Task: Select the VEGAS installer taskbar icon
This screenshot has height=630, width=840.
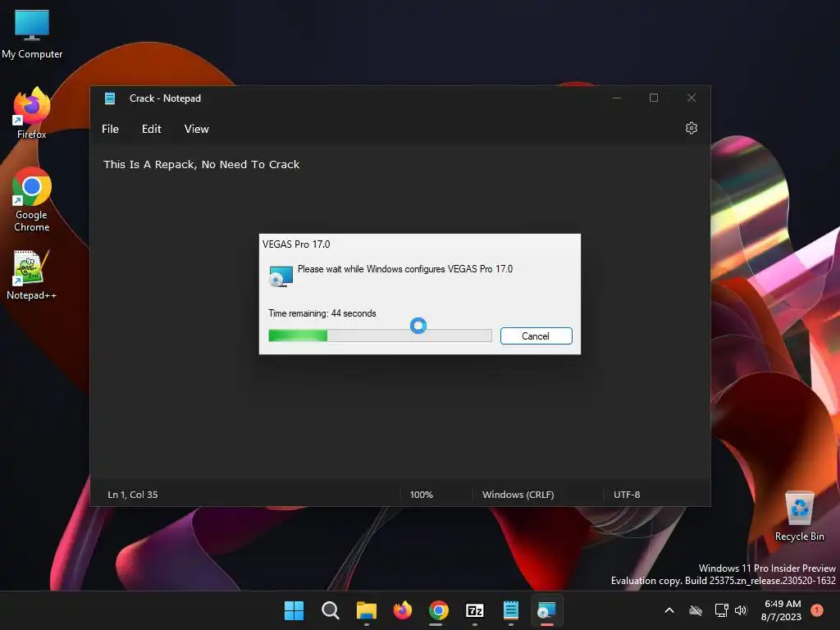Action: click(x=546, y=610)
